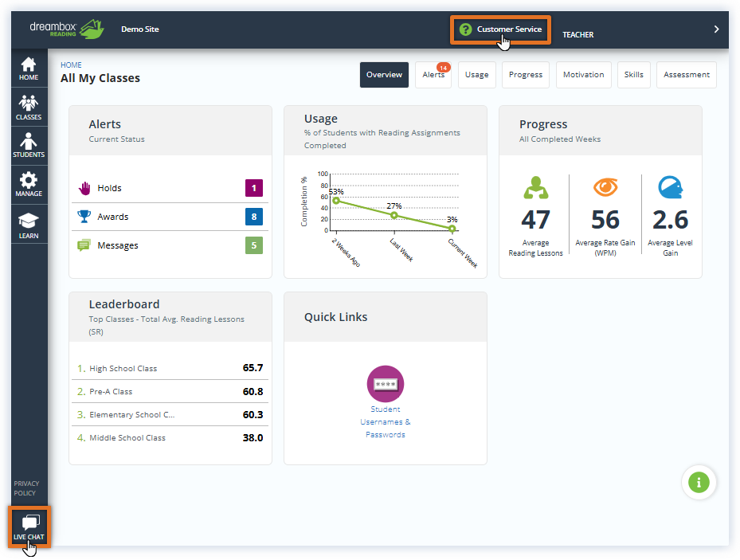Start a Live Chat session
The height and width of the screenshot is (560, 740).
[x=29, y=527]
